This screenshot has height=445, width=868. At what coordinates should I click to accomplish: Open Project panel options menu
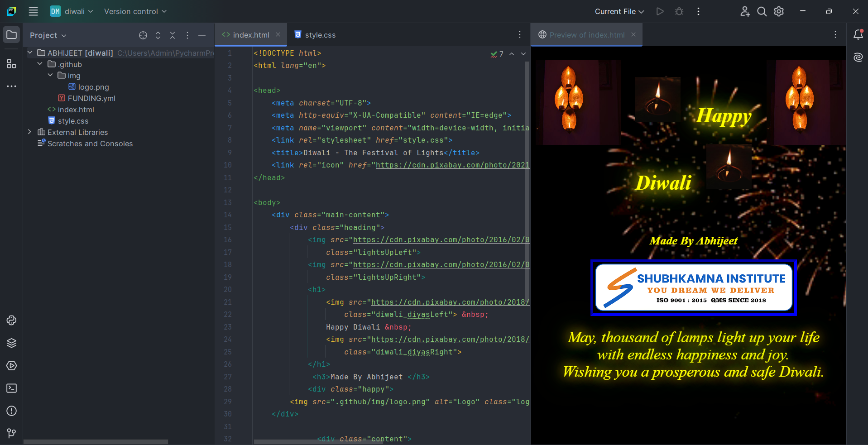(x=187, y=35)
